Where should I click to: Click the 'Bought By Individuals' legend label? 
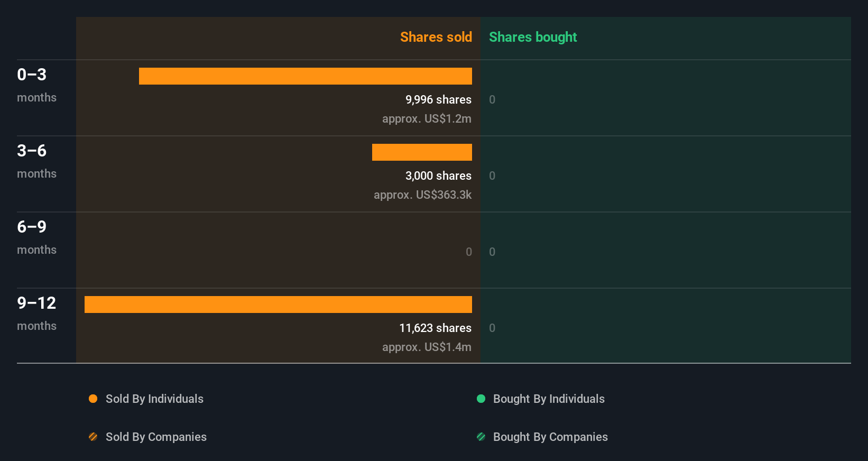[x=549, y=399]
